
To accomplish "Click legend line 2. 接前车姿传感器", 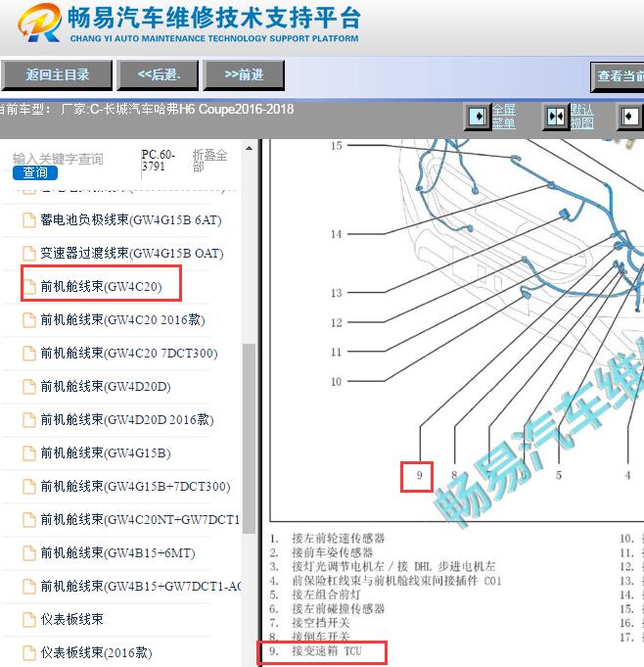I will (x=321, y=552).
